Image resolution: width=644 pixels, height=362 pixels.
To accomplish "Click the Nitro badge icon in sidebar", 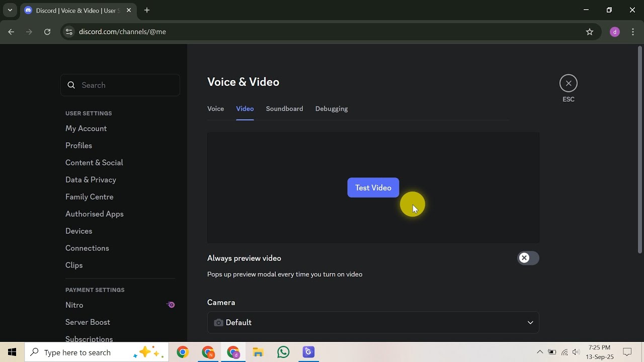I will click(x=171, y=305).
